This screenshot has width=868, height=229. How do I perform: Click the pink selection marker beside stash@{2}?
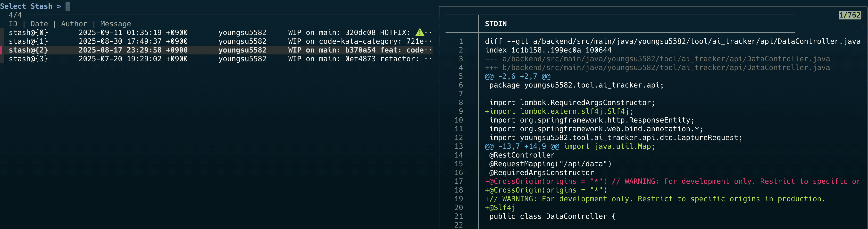coord(1,50)
